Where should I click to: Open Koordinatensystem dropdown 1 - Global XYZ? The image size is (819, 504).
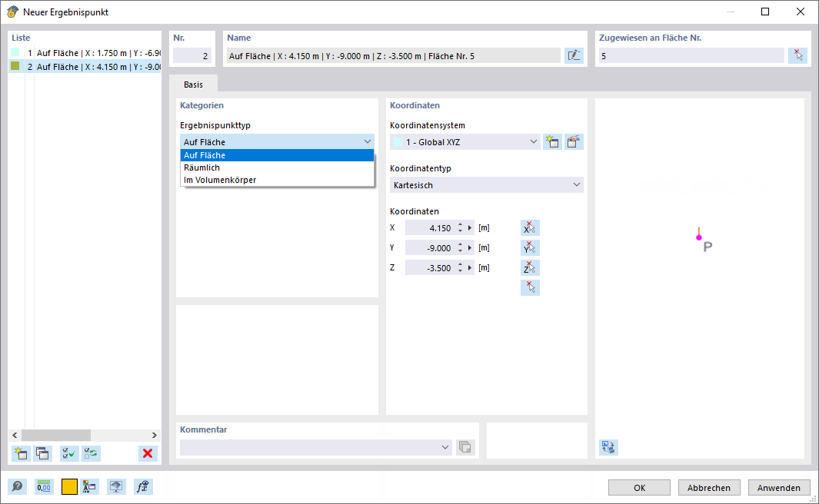click(x=464, y=142)
